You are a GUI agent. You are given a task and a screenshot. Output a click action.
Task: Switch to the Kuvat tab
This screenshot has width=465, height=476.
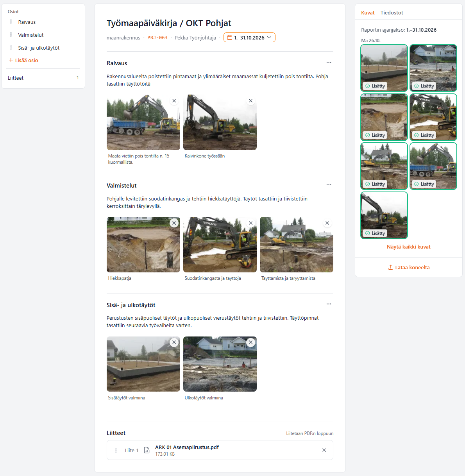[368, 13]
